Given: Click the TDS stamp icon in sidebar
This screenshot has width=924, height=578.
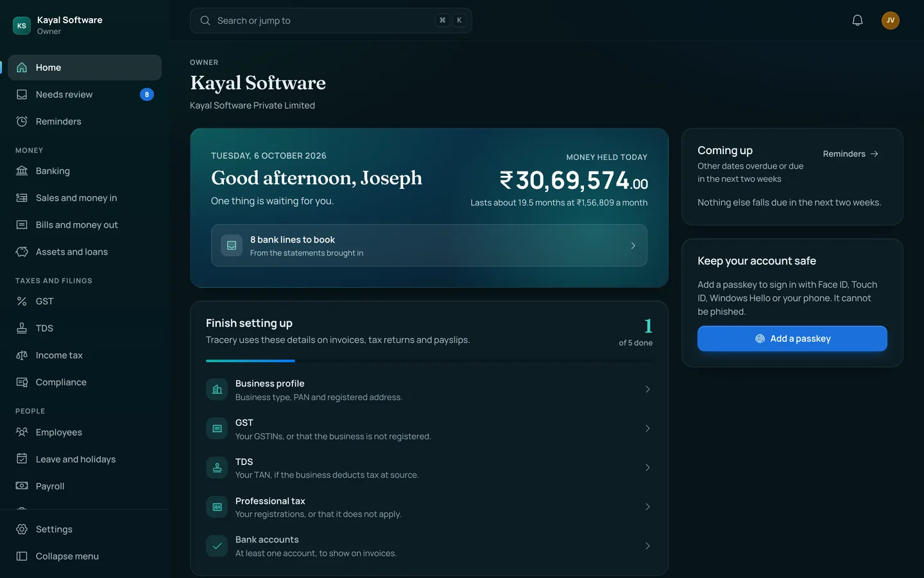Looking at the screenshot, I should tap(22, 328).
